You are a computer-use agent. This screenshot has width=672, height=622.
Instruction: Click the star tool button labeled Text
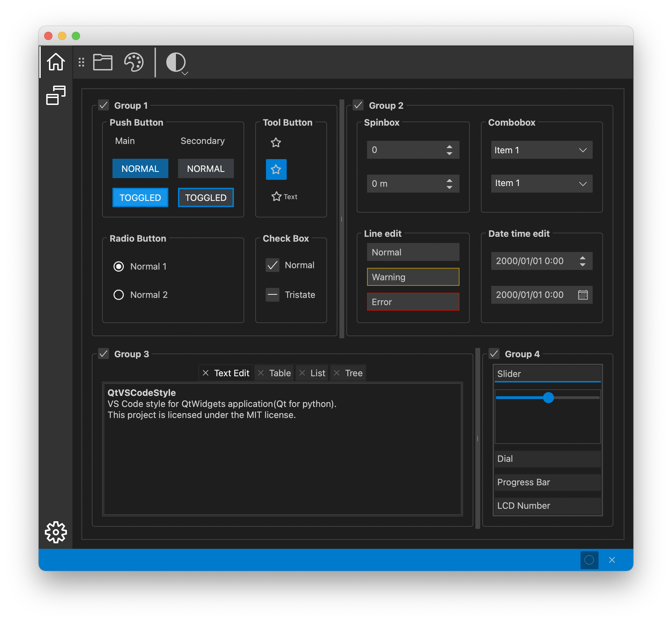(284, 197)
